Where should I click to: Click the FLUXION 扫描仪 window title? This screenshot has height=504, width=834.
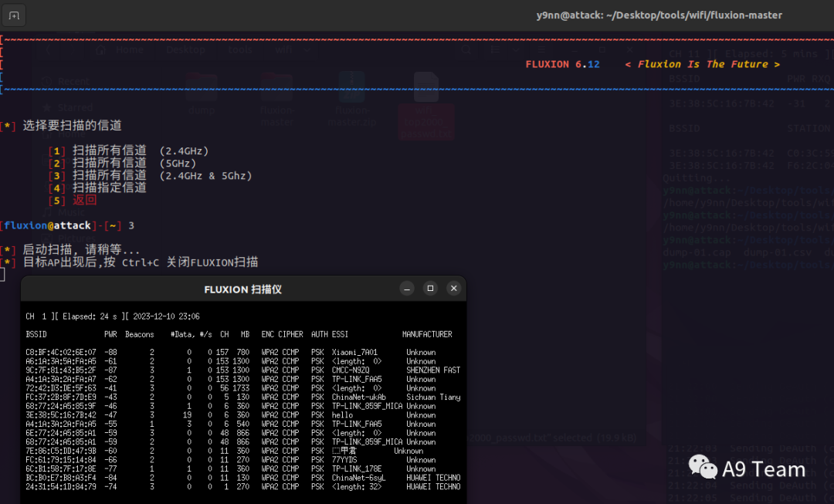tap(242, 289)
